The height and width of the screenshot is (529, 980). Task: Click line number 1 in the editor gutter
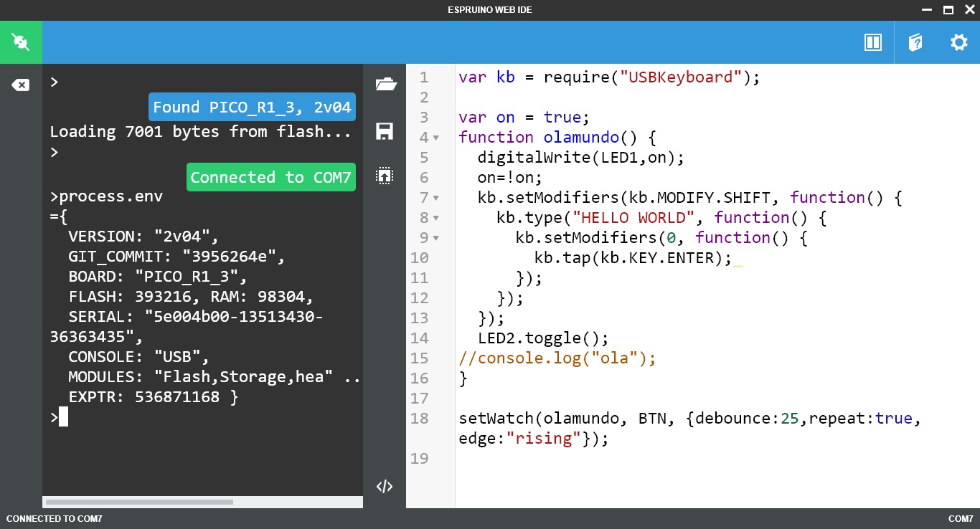tap(423, 77)
